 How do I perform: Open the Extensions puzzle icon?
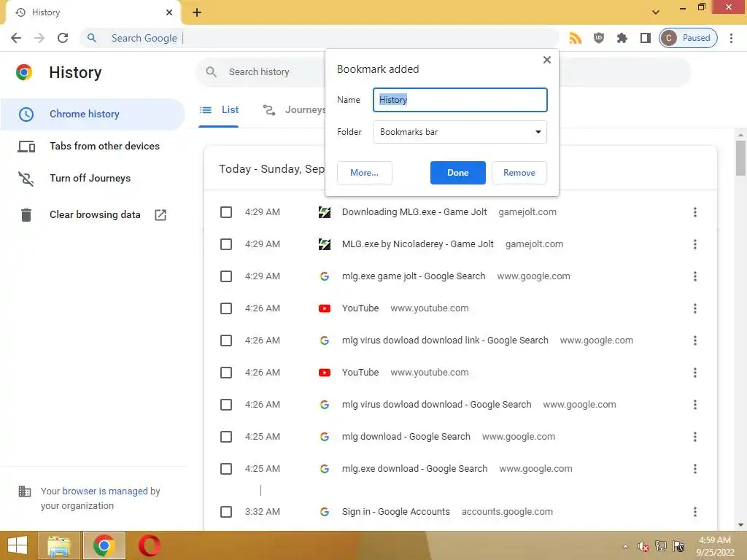pyautogui.click(x=622, y=38)
